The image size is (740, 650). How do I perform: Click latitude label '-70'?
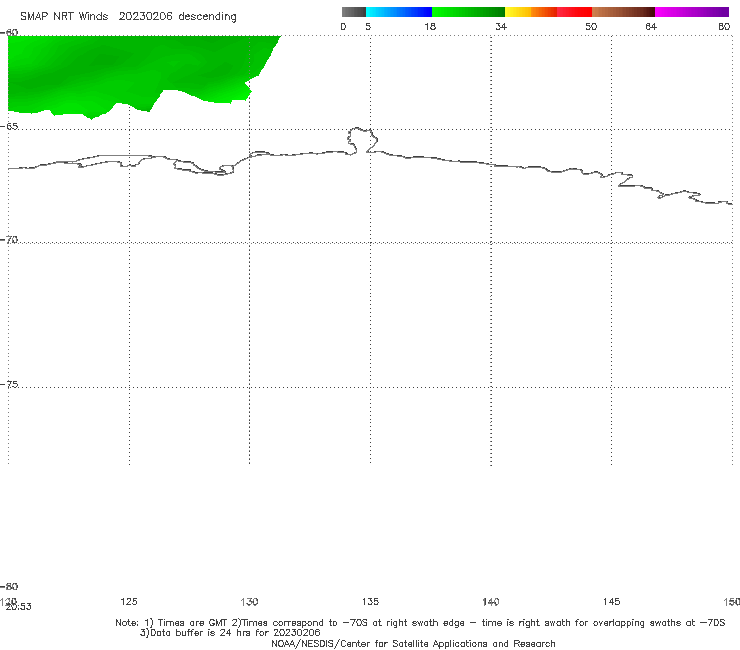[9, 240]
